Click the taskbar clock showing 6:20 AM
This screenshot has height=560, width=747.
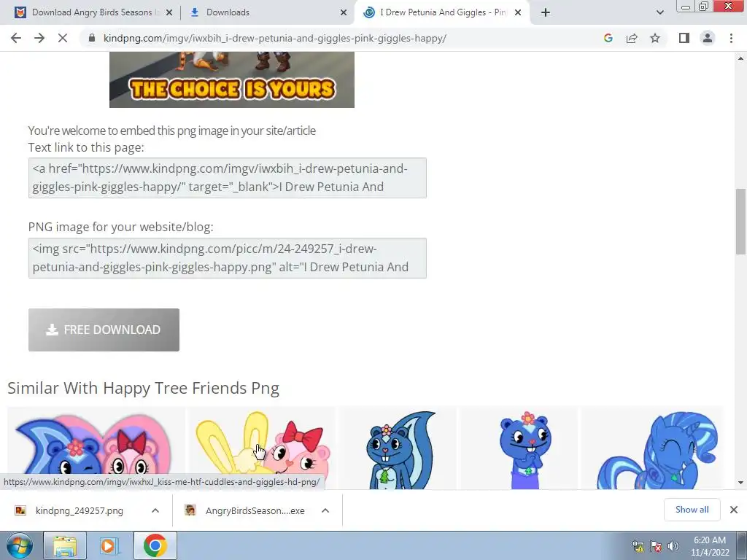(710, 546)
